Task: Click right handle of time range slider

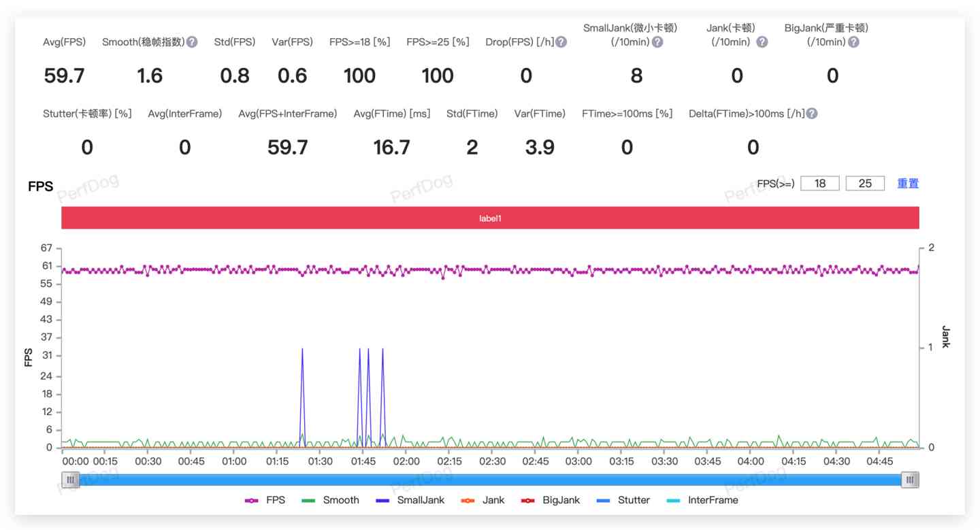Action: click(x=910, y=480)
